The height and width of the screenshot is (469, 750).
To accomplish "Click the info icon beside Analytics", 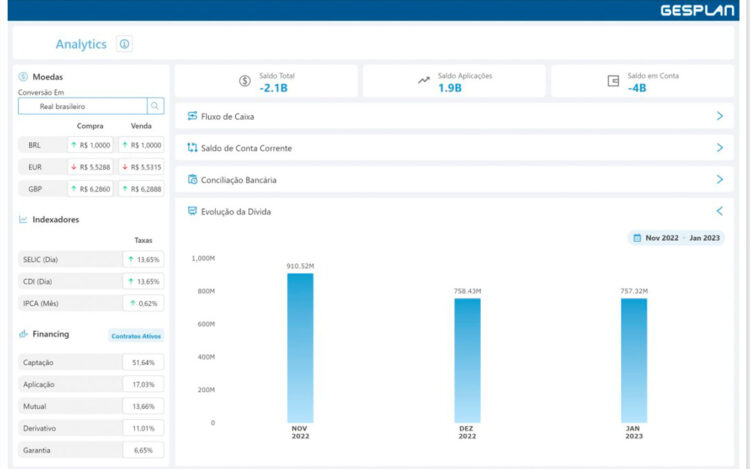I will point(124,44).
